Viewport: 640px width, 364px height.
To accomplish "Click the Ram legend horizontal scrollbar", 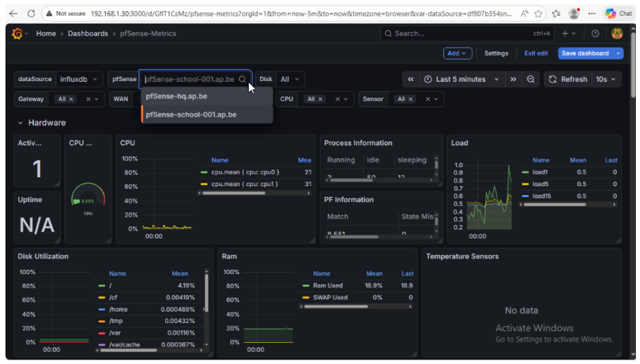I will 336,307.
